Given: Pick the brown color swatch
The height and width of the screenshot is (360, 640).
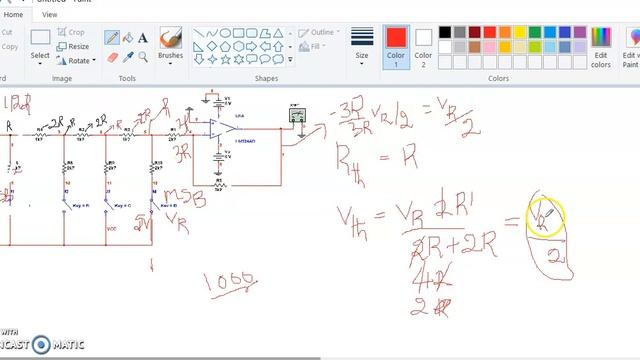Looking at the screenshot, I should (475, 47).
